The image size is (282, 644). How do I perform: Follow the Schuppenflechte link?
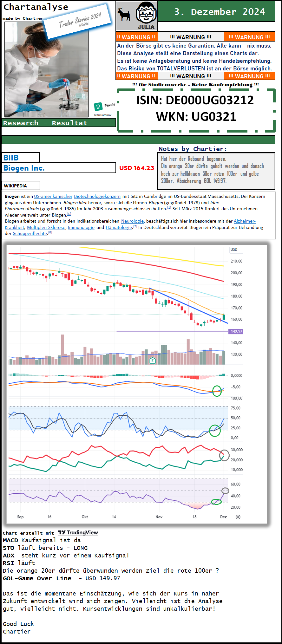[x=30, y=233]
